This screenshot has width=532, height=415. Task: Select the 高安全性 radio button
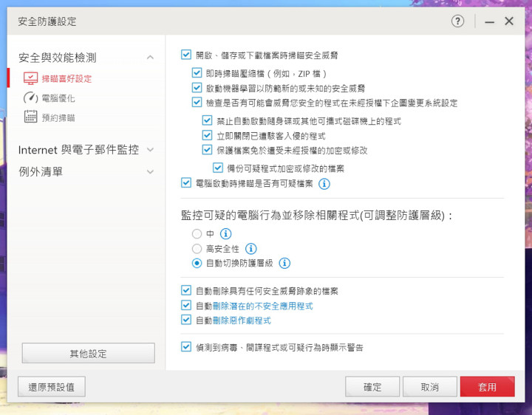tap(197, 249)
